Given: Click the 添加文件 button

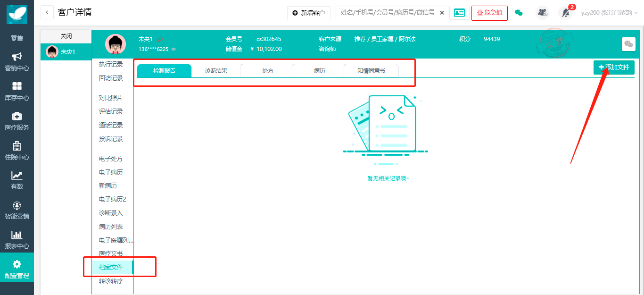Looking at the screenshot, I should 614,67.
